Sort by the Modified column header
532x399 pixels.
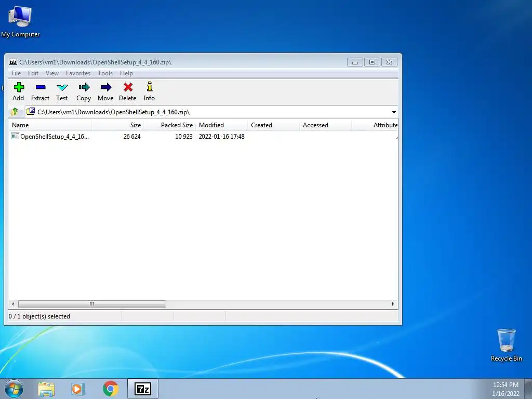click(221, 125)
